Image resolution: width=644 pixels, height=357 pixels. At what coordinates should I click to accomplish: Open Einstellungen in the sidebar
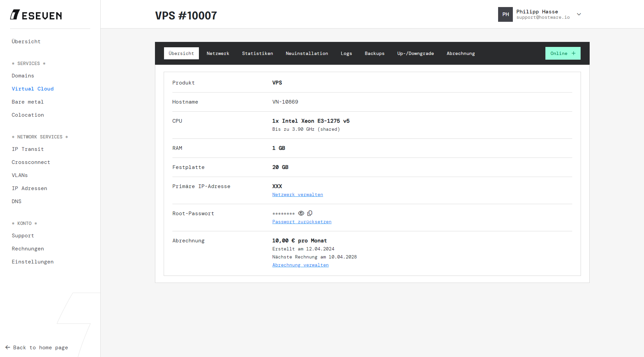[33, 262]
